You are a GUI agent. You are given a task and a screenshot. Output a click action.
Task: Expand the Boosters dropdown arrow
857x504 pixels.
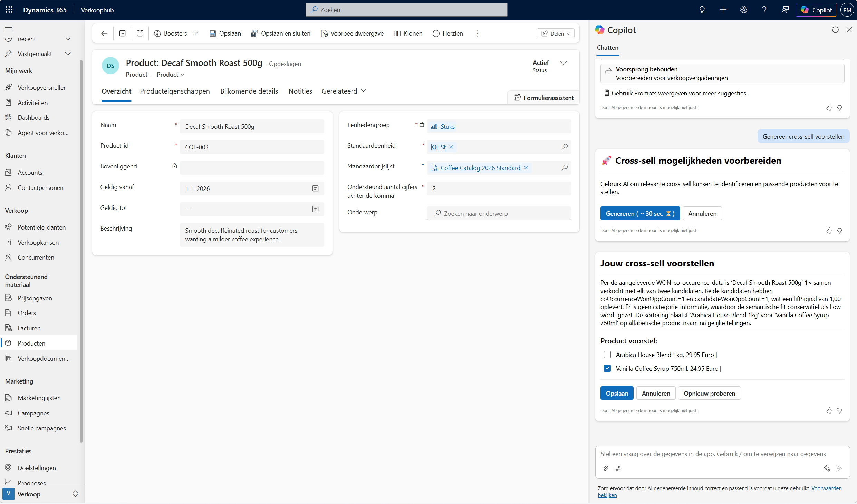(x=196, y=33)
